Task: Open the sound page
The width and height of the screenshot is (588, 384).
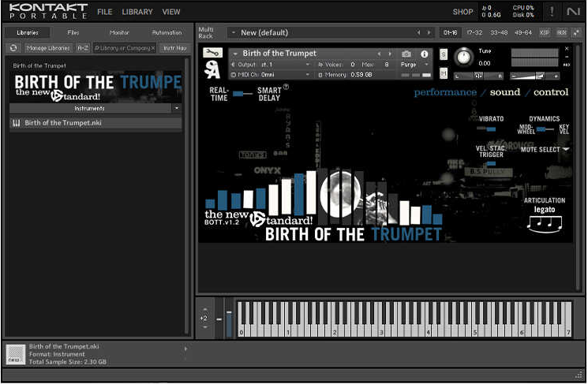Action: pos(505,92)
